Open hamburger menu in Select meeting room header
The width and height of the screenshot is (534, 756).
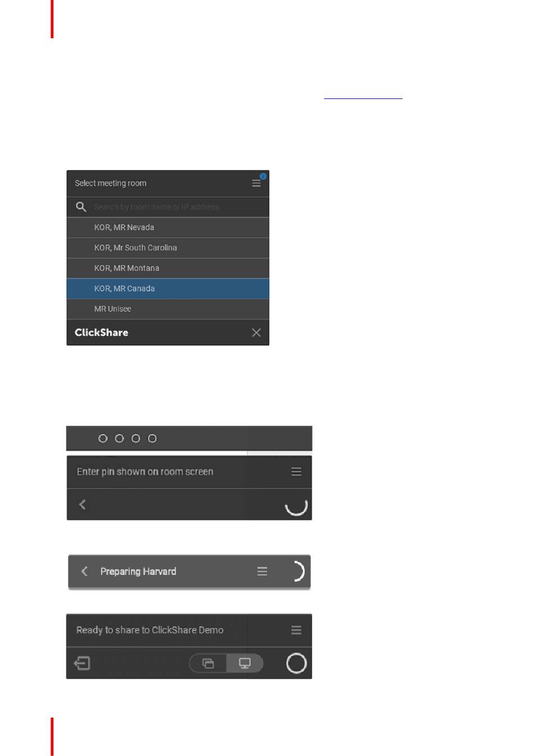(x=256, y=183)
